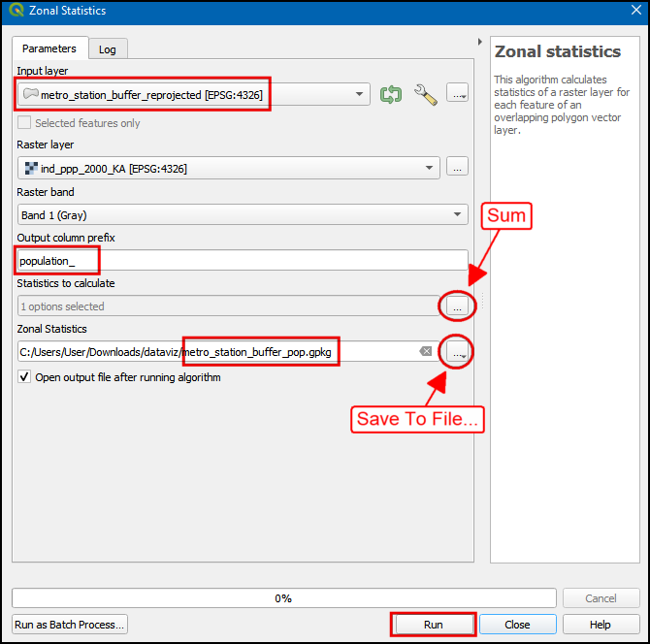The image size is (650, 644).
Task: Switch to the Parameters tab
Action: (49, 48)
